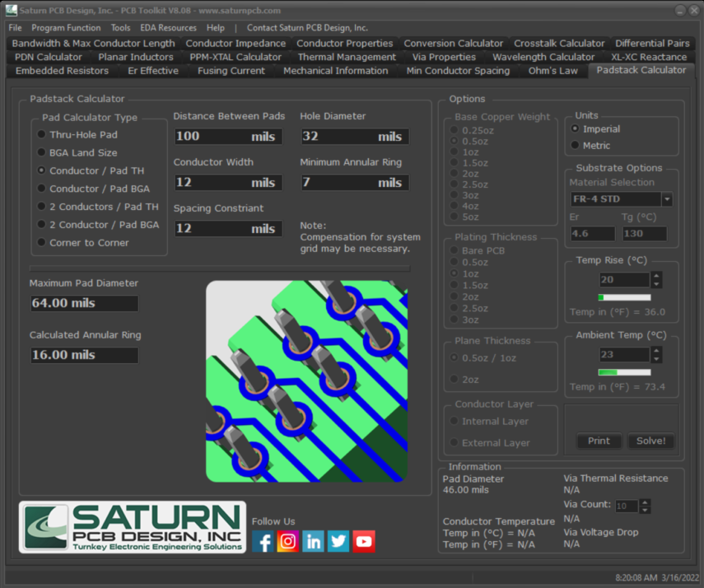704x588 pixels.
Task: Click the app icon in title bar
Action: point(11,11)
